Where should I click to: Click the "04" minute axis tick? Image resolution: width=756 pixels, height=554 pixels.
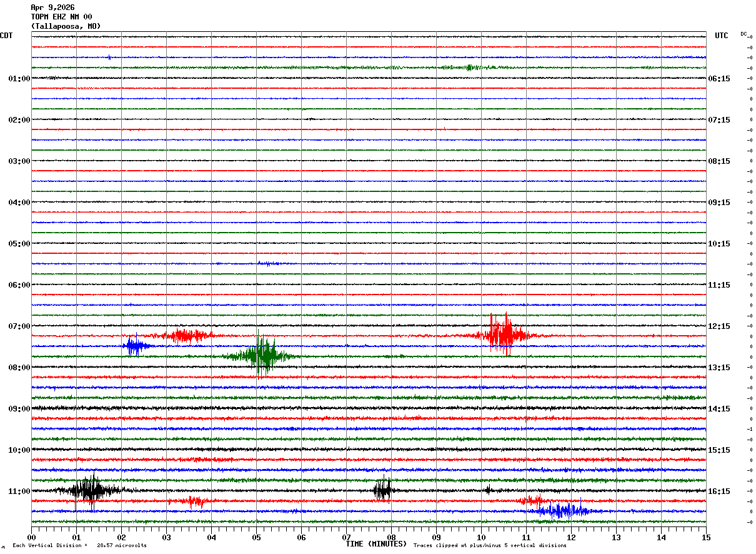(x=211, y=537)
